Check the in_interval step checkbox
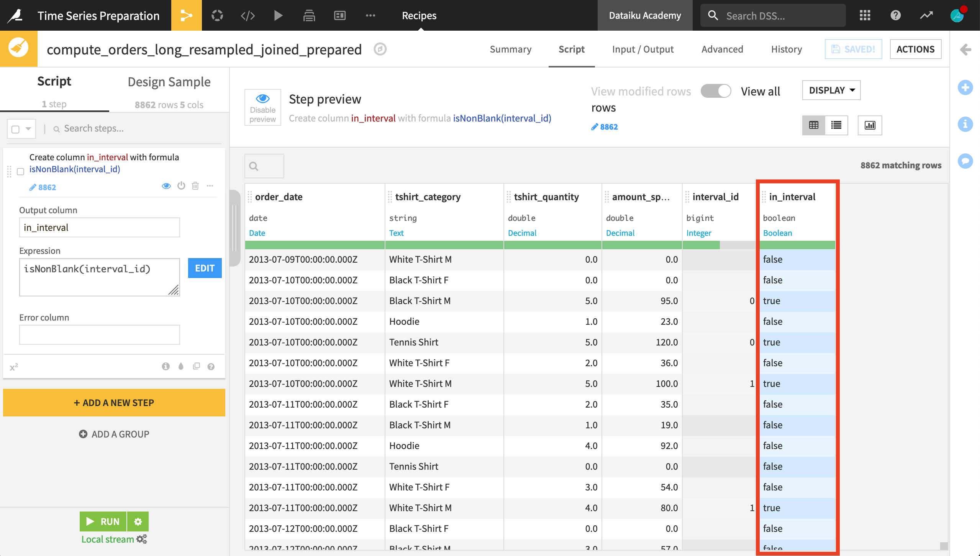Viewport: 980px width, 556px height. pos(21,171)
